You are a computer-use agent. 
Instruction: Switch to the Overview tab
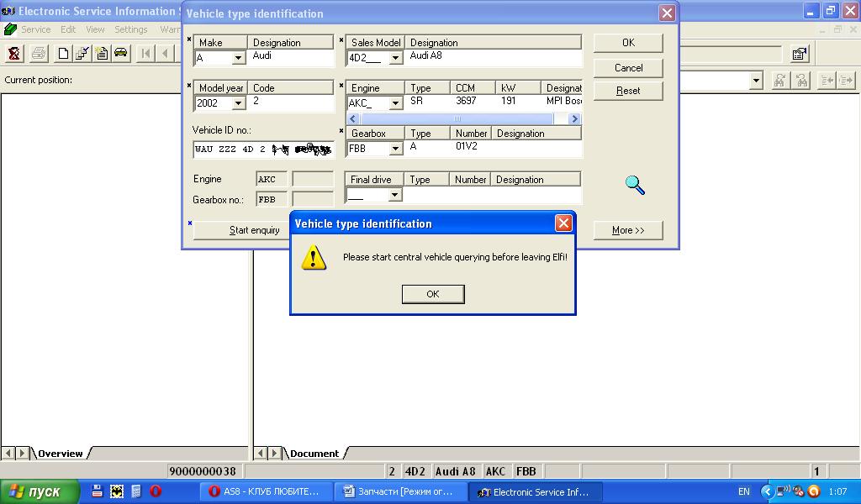[60, 454]
